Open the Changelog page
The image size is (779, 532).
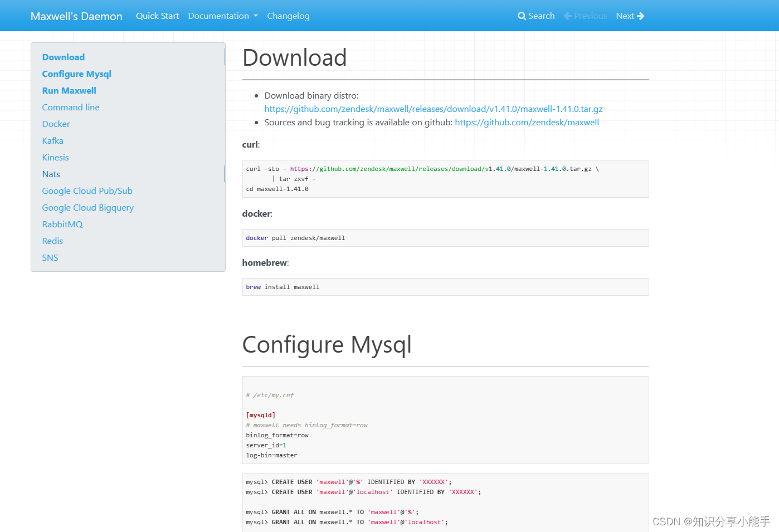click(x=288, y=16)
